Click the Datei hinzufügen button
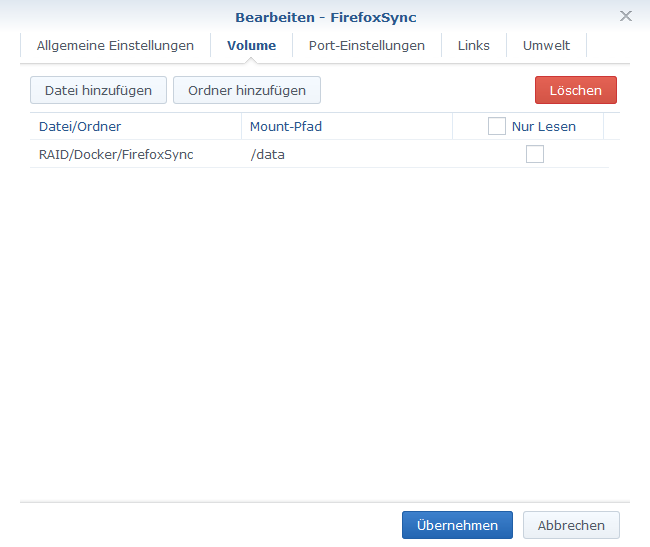Screen dimensions: 650x547 pos(98,90)
